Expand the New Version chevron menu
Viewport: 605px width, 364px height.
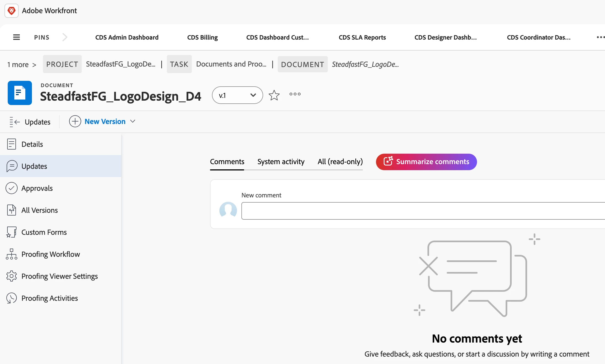pos(133,121)
